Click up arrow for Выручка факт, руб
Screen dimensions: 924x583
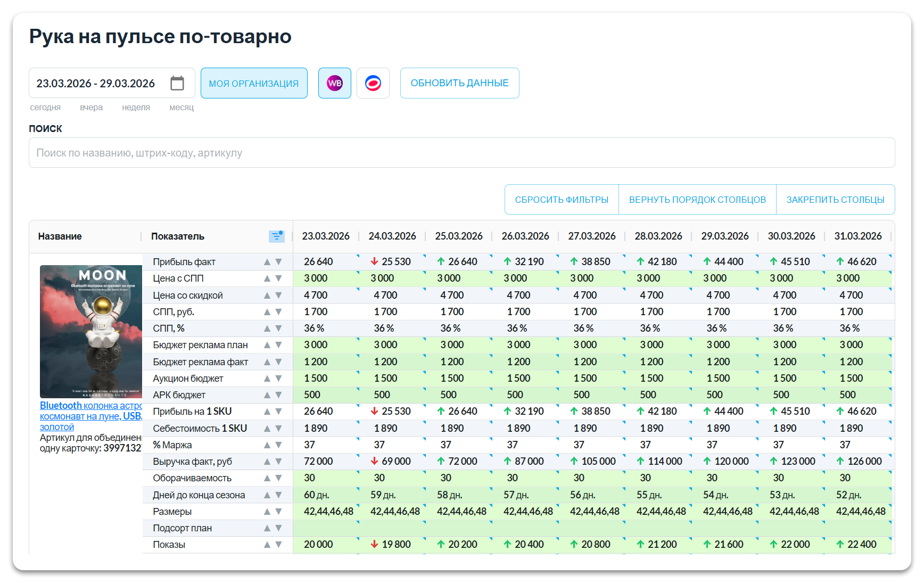pyautogui.click(x=267, y=462)
